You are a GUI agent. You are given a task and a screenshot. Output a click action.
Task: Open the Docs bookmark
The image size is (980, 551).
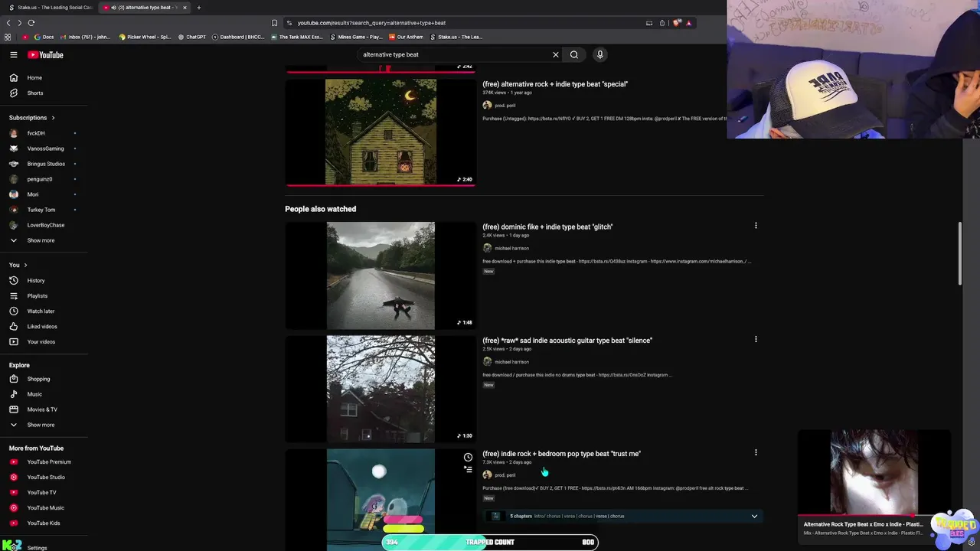tap(44, 37)
